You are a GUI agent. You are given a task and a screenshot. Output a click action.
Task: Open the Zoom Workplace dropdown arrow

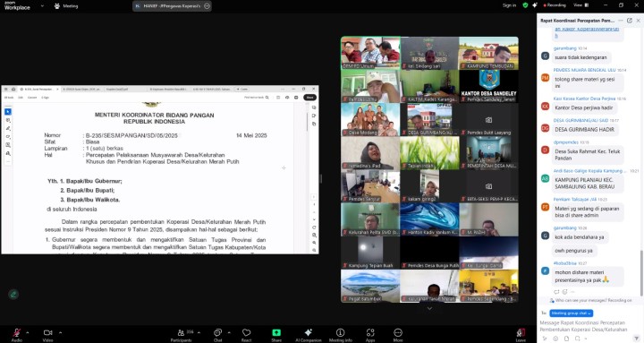(x=42, y=6)
